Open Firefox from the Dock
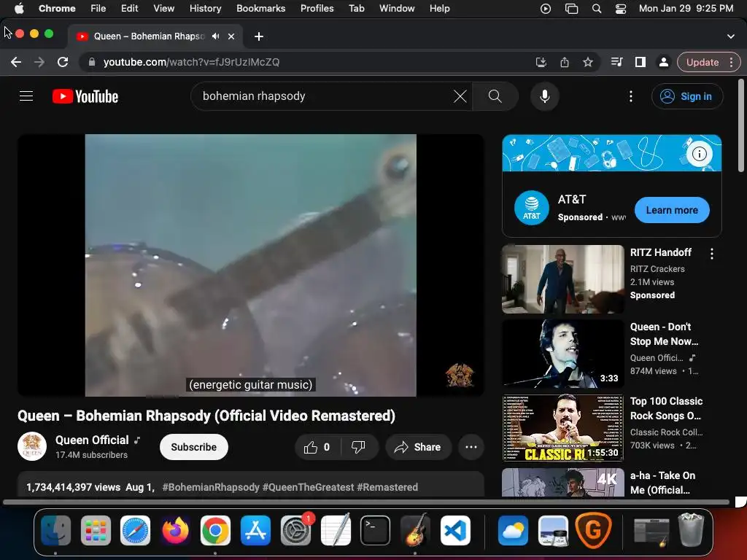 click(175, 530)
